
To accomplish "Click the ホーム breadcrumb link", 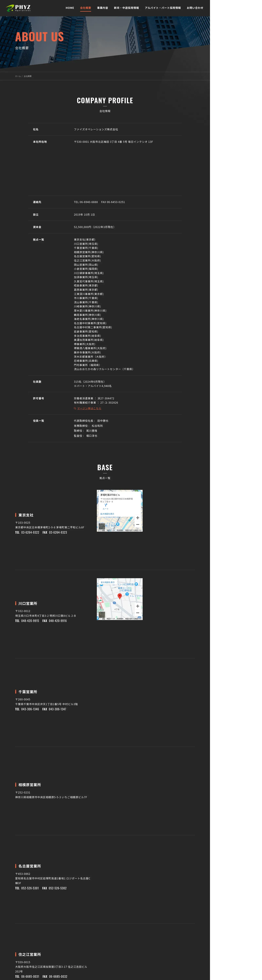I will (18, 76).
